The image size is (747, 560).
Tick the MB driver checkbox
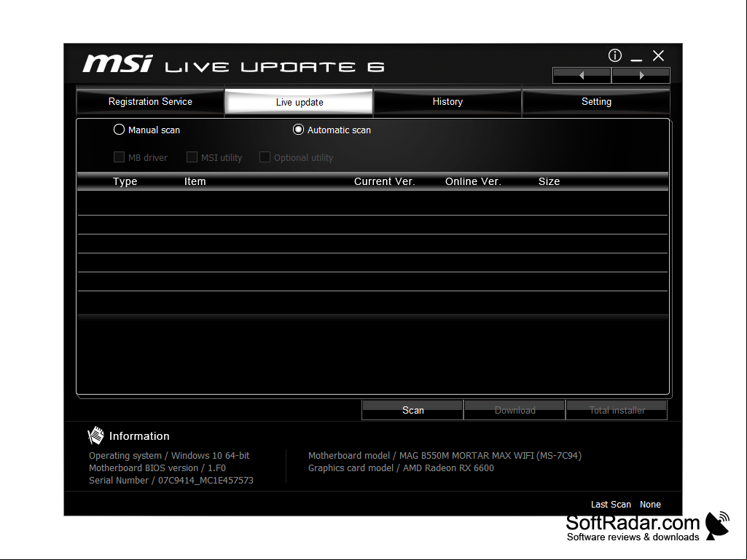pos(119,157)
